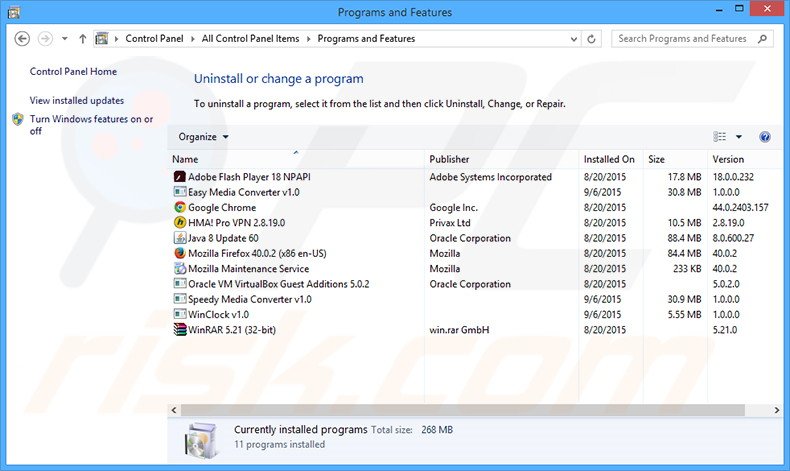Click the Mozilla Maintenance Service icon
The height and width of the screenshot is (471, 790).
click(180, 268)
